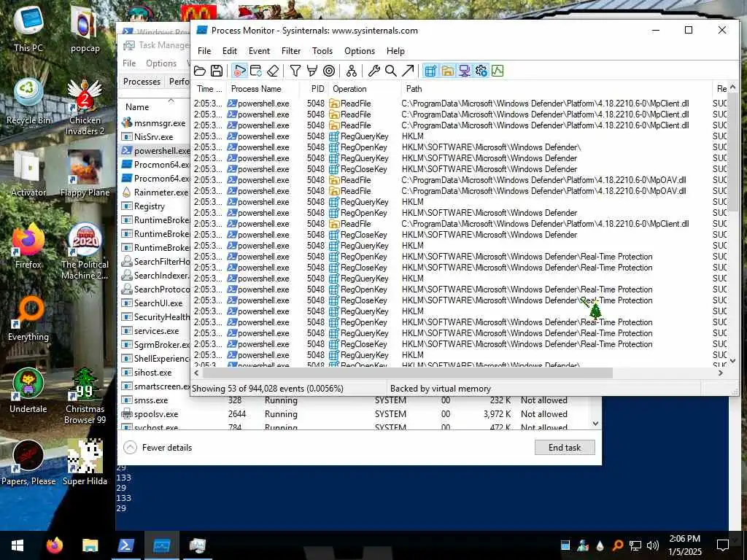Toggle the Autoscroll icon
Image resolution: width=747 pixels, height=560 pixels.
click(x=256, y=71)
